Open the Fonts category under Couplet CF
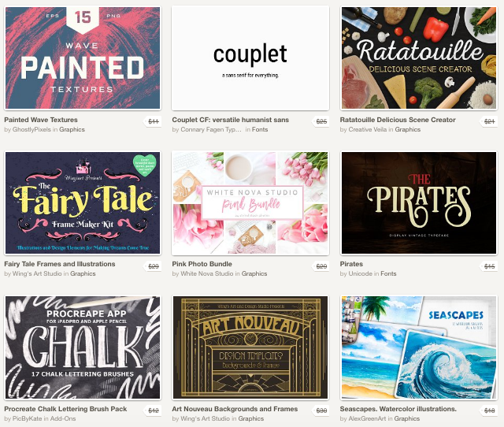The width and height of the screenshot is (504, 427). (260, 129)
